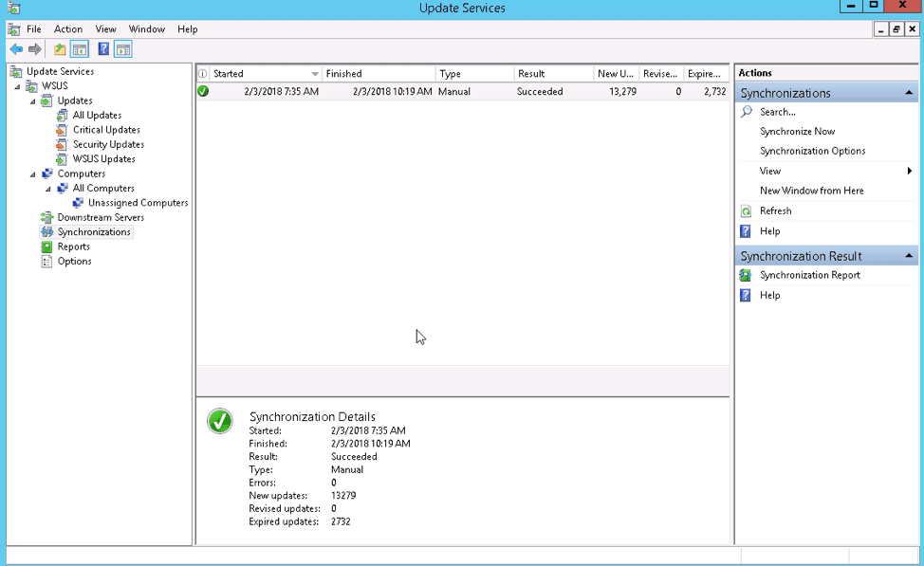Screen dimensions: 924x566
Task: Open Synchronization Options
Action: [812, 152]
